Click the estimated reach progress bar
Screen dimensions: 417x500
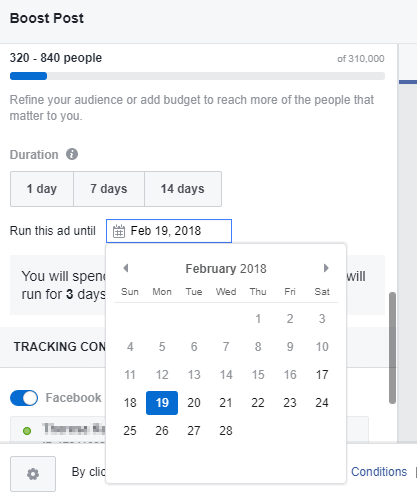coord(197,76)
